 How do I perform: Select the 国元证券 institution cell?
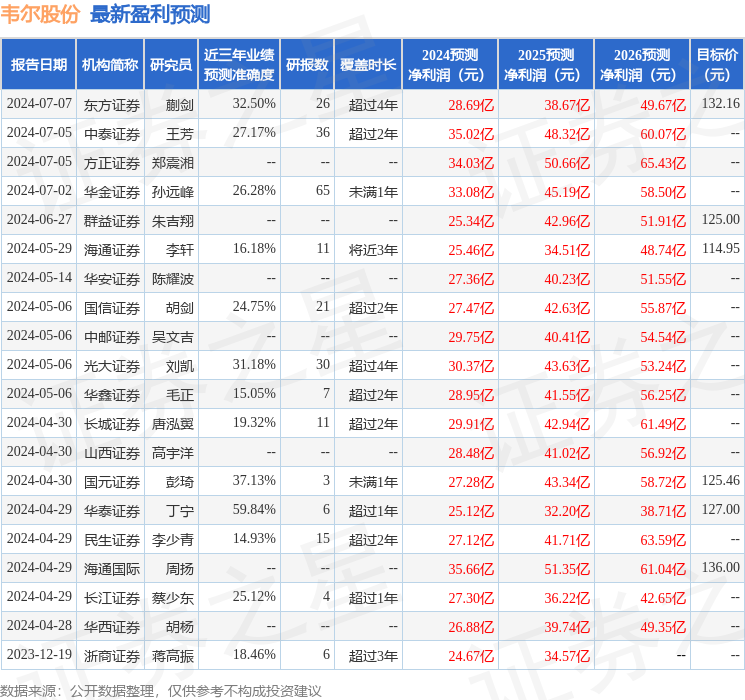[x=112, y=482]
